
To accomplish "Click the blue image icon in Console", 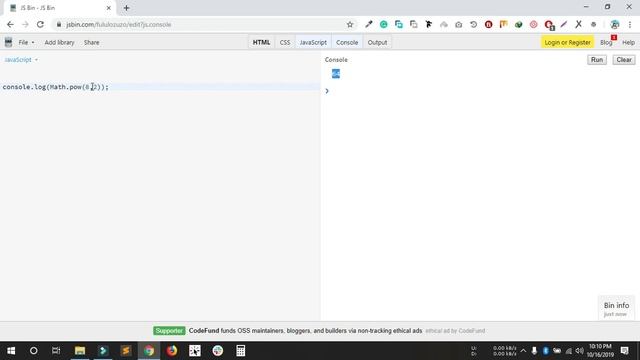I will (x=336, y=73).
